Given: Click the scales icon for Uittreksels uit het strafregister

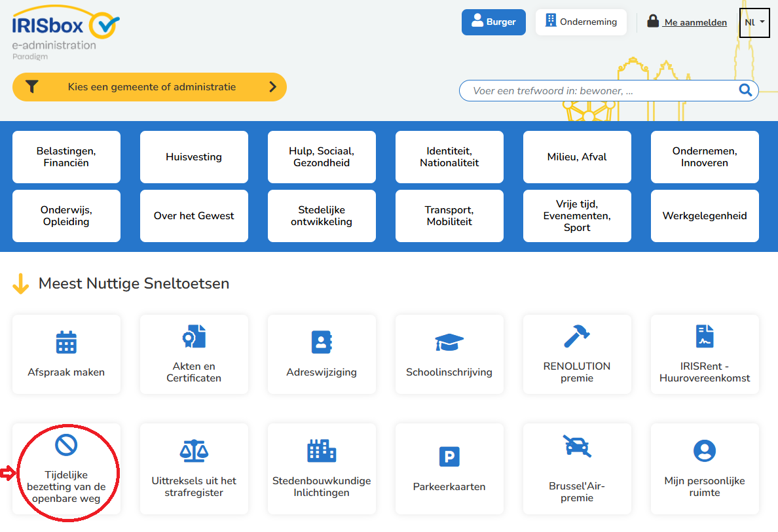Looking at the screenshot, I should (194, 450).
